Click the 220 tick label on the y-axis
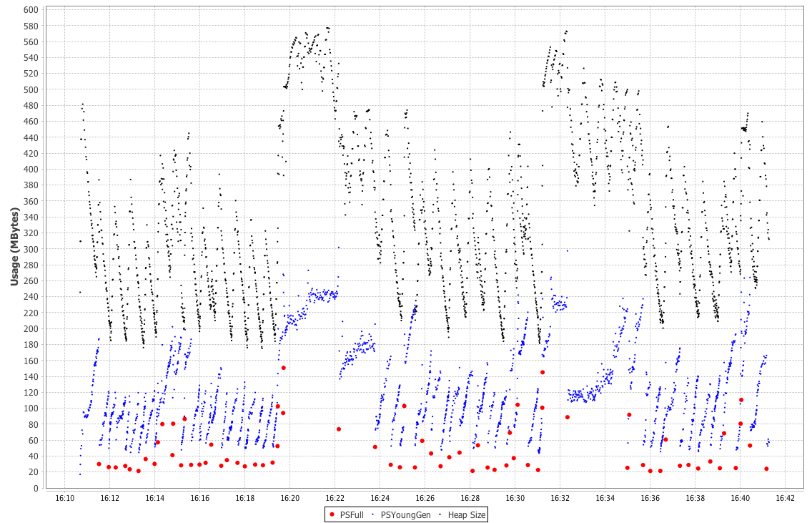 click(31, 313)
